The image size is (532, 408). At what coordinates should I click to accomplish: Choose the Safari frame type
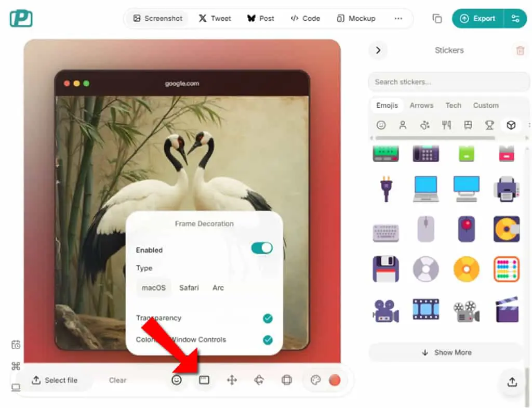click(x=189, y=288)
